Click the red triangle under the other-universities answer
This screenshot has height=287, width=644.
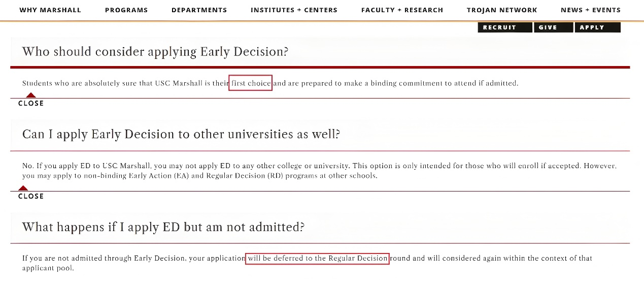pos(23,188)
